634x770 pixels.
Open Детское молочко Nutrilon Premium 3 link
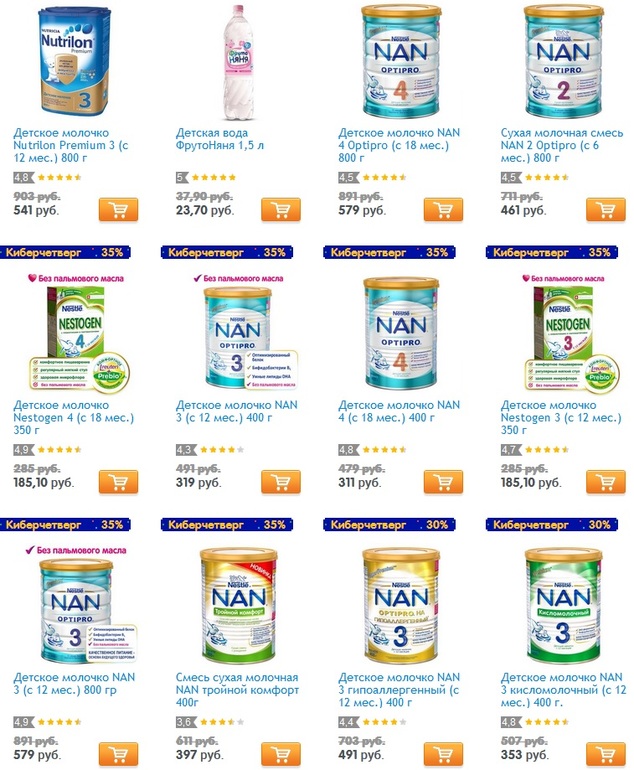pyautogui.click(x=71, y=145)
